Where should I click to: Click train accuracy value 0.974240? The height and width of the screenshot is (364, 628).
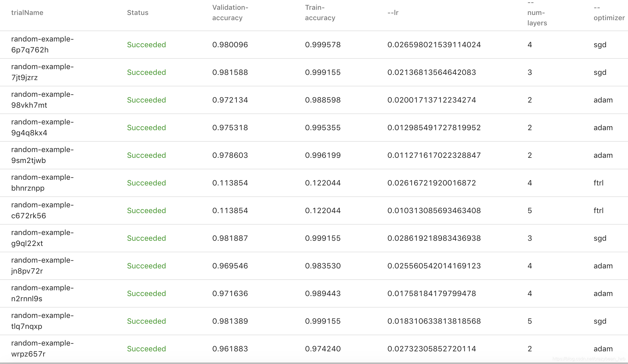323,349
